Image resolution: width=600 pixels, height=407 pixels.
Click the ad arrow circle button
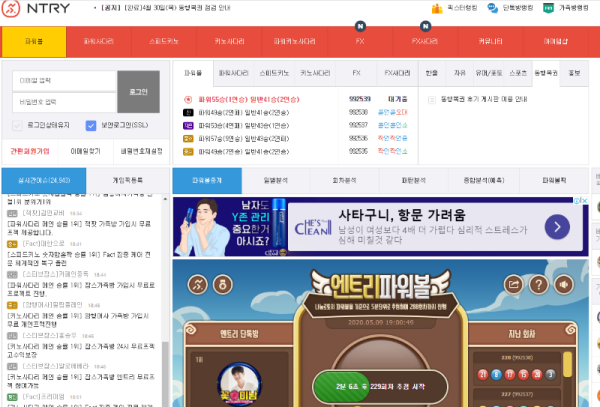(557, 227)
